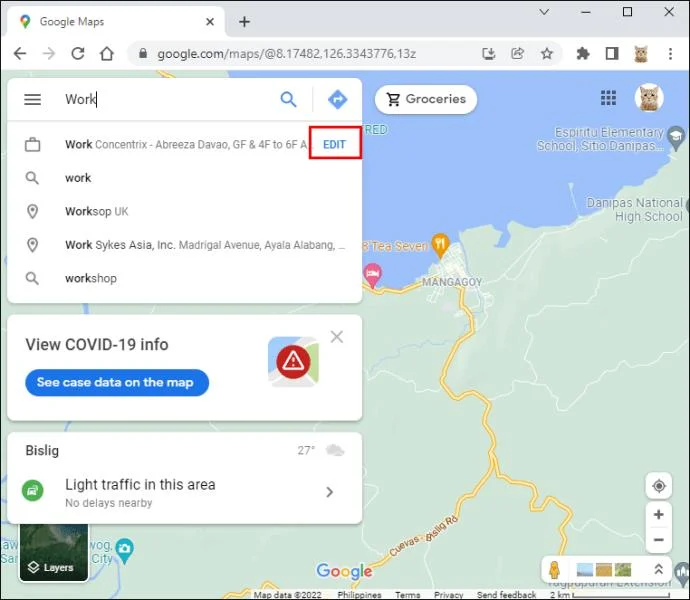Click the teal camera photo marker

click(x=125, y=550)
